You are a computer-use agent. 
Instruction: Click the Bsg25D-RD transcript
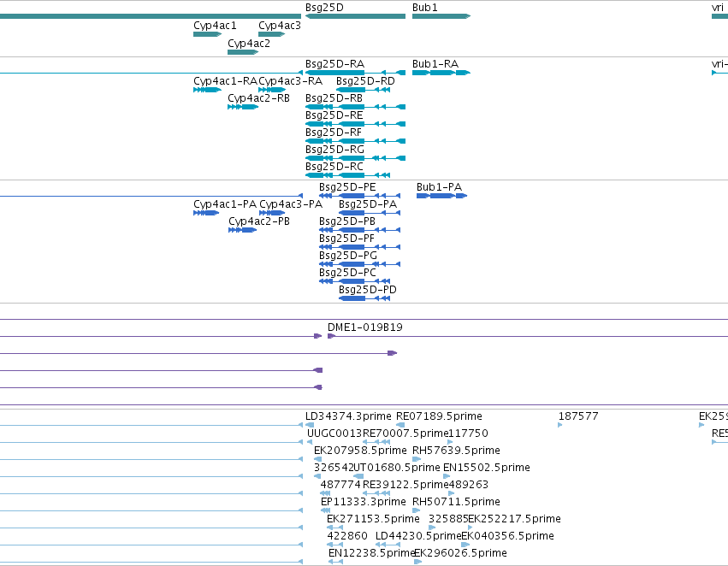click(363, 90)
